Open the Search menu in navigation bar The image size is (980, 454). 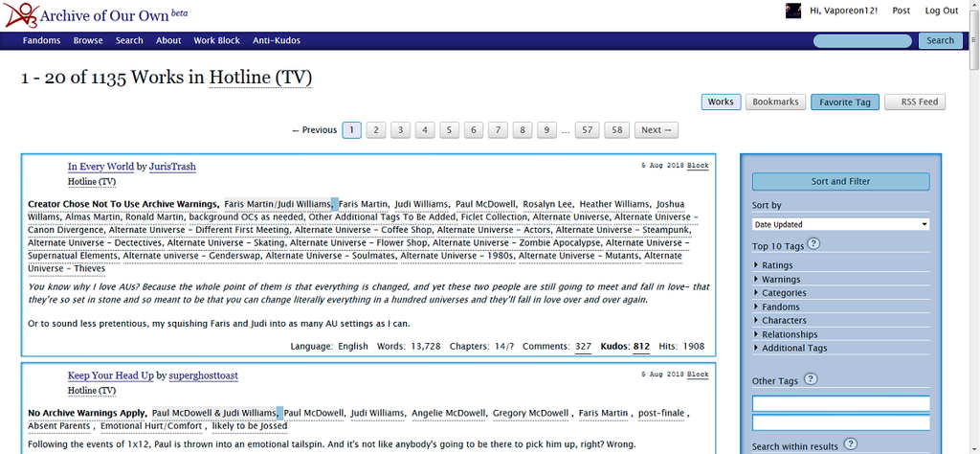pyautogui.click(x=129, y=40)
